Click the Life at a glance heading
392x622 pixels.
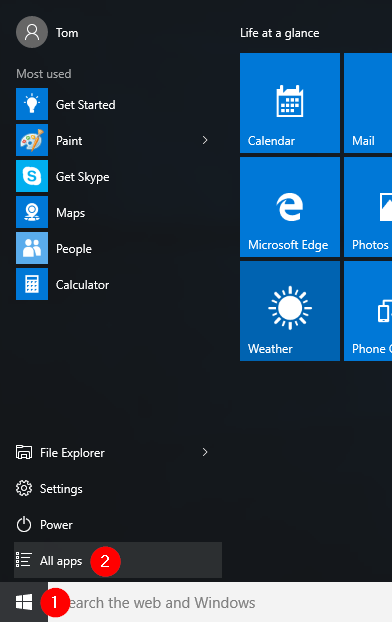click(280, 33)
